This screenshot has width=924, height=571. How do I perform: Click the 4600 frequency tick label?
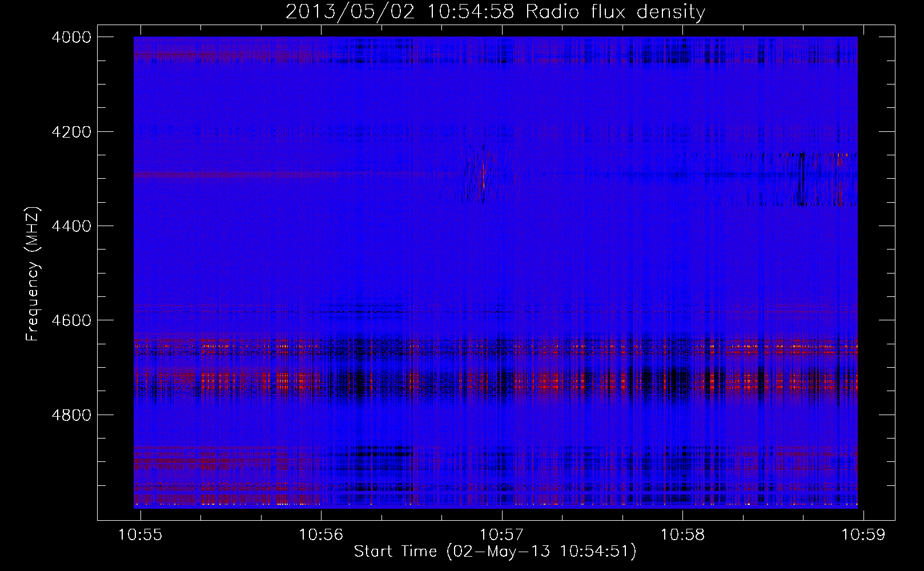[71, 320]
